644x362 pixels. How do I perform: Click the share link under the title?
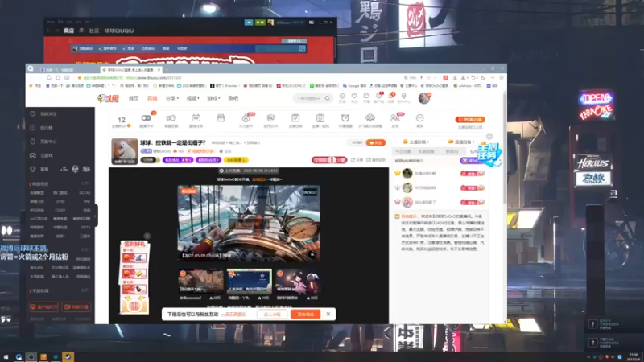pos(357,160)
